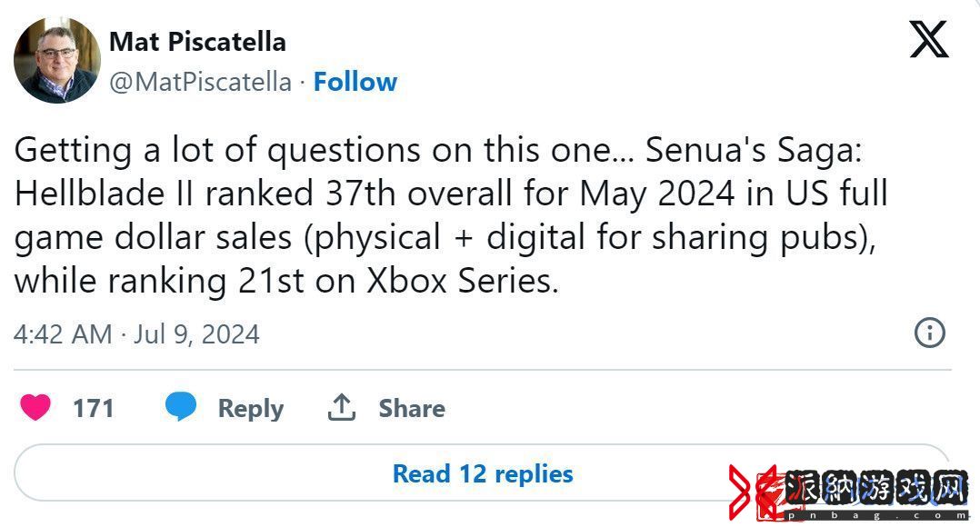Like the tweet with the heart icon
The width and height of the screenshot is (980, 527).
pyautogui.click(x=35, y=408)
